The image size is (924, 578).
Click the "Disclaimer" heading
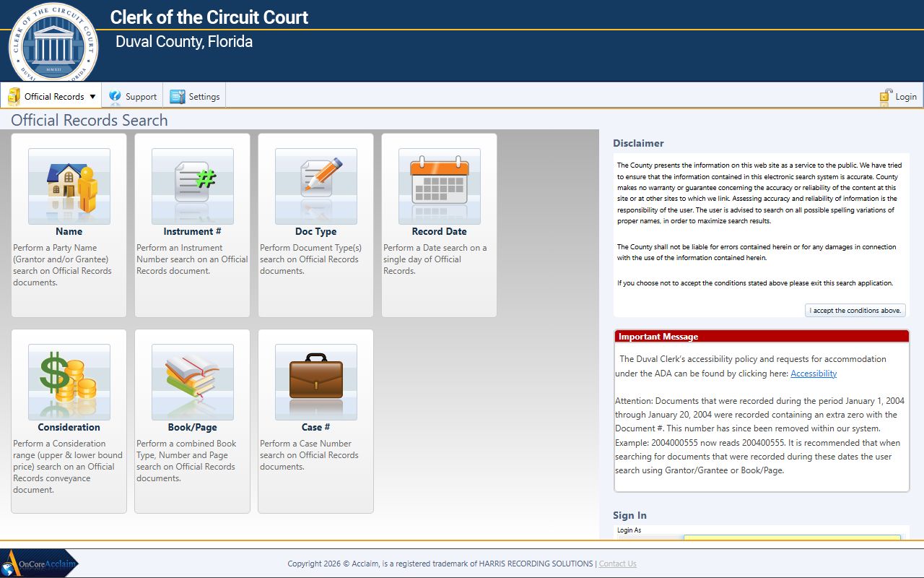tap(638, 143)
